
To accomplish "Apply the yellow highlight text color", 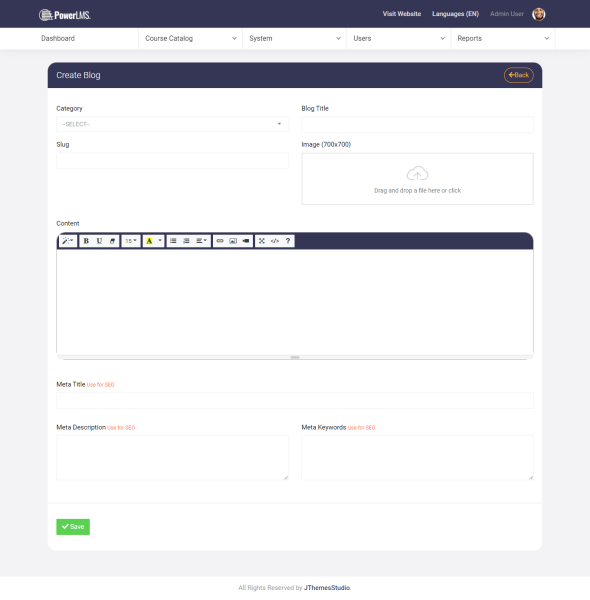I will pyautogui.click(x=149, y=241).
